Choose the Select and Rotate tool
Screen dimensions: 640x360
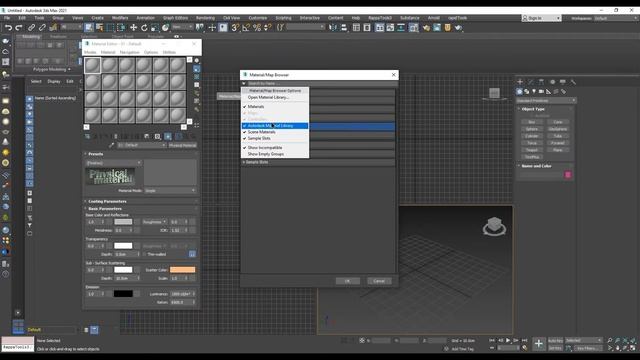(x=144, y=28)
